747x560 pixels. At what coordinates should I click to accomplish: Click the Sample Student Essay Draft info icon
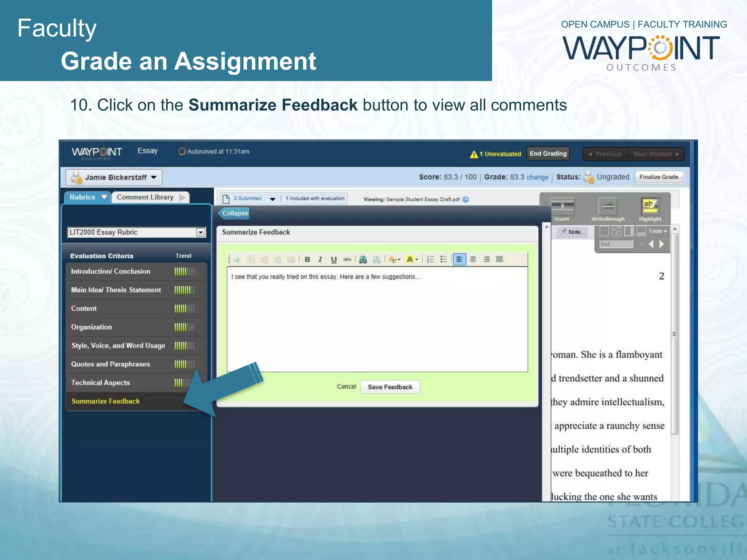coord(466,199)
